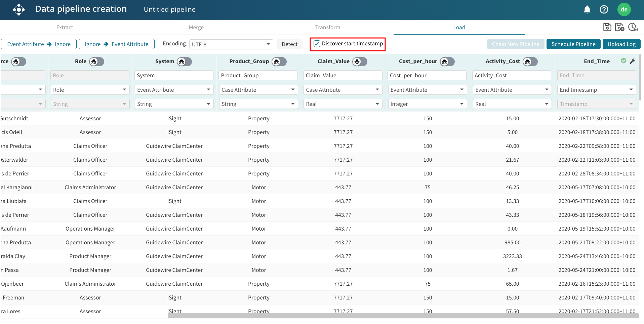Open the System column Event Attribute dropdown
644x324 pixels.
coord(174,90)
